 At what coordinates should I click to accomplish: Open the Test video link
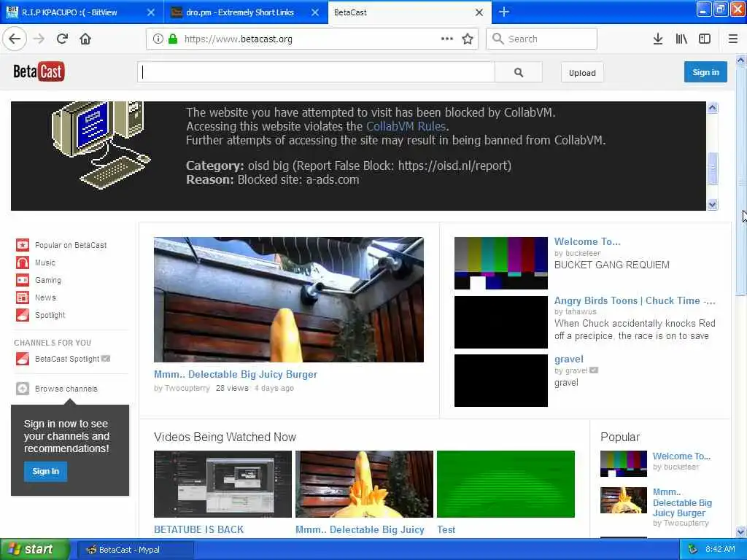coord(446,529)
